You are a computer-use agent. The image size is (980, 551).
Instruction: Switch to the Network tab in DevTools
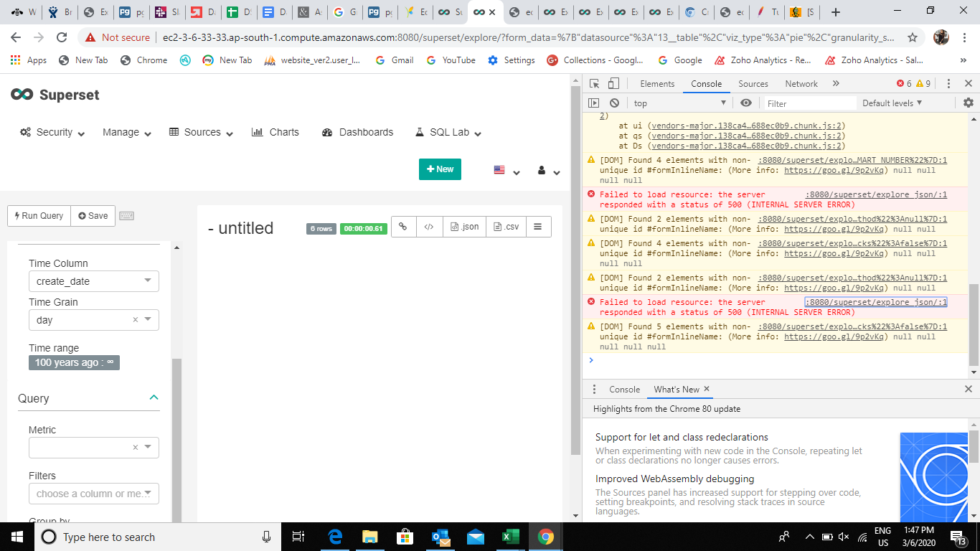[x=801, y=83]
